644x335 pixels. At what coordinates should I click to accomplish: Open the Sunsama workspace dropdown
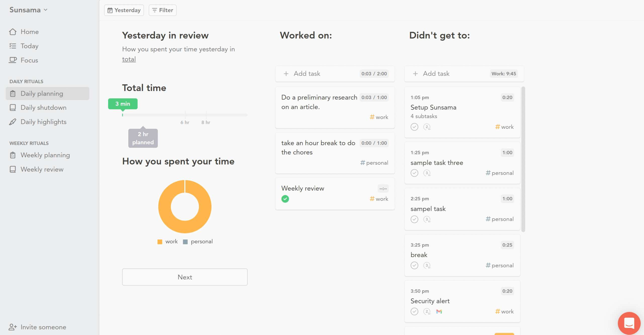pyautogui.click(x=28, y=10)
